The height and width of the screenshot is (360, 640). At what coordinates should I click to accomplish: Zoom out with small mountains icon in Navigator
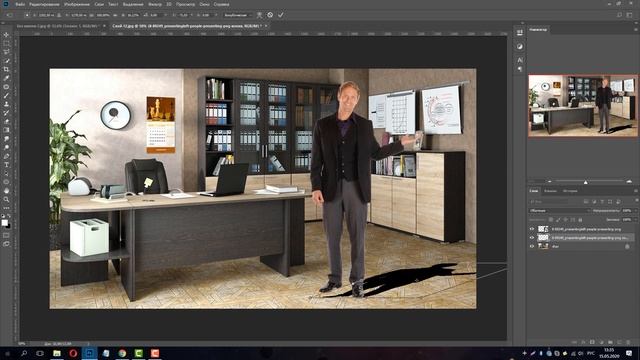pos(549,181)
